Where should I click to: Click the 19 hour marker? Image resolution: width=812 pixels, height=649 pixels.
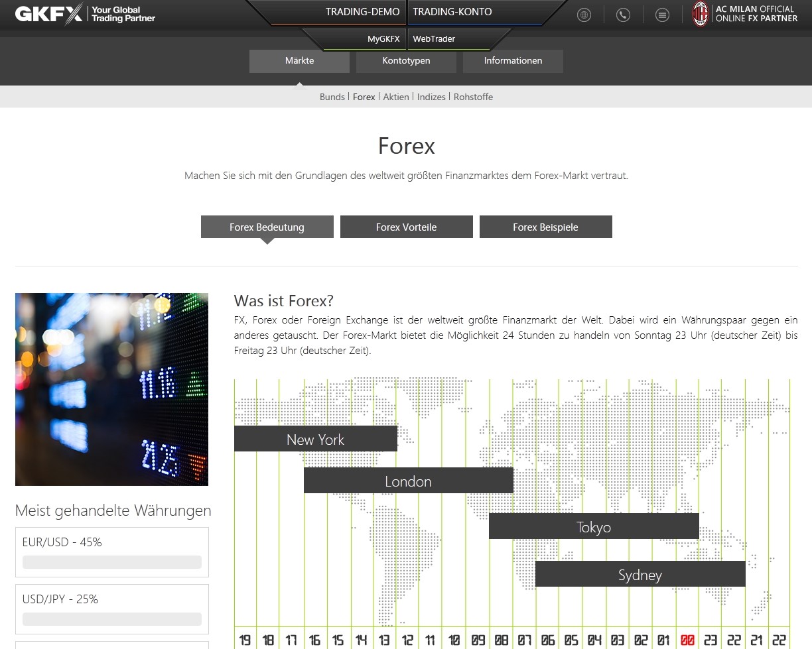[x=245, y=640]
